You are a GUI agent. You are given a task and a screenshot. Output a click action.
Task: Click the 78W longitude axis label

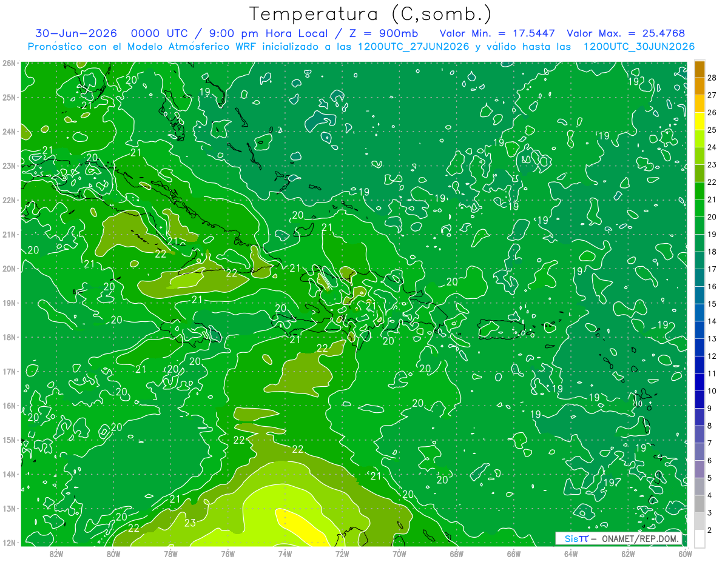coord(170,554)
